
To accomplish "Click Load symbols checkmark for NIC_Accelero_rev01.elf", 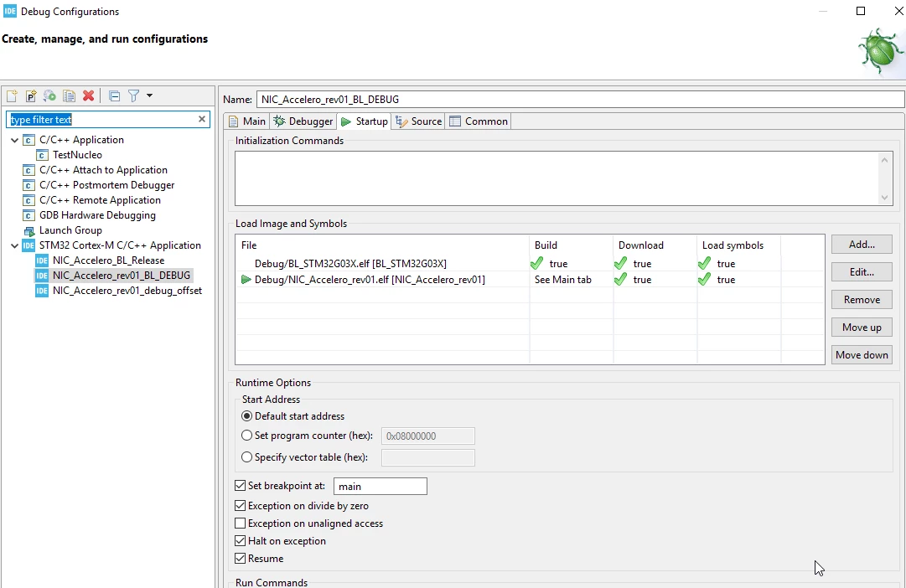I will (x=704, y=280).
